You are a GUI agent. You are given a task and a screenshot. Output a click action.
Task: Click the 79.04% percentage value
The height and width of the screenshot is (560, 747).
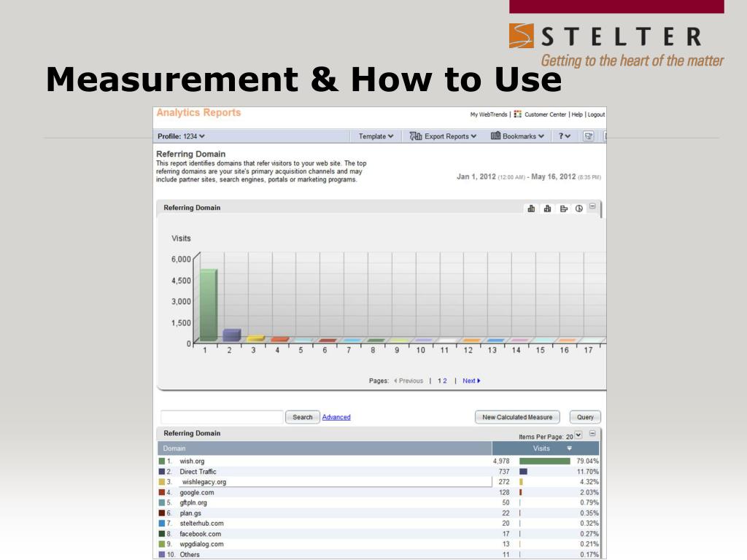click(x=587, y=462)
